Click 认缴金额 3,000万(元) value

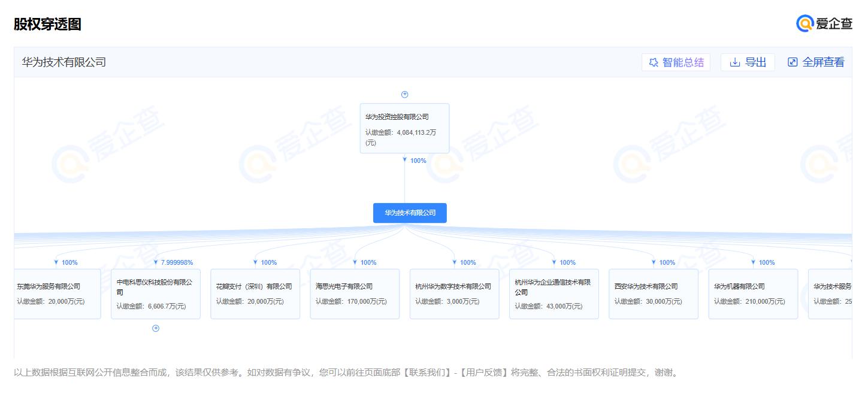click(x=447, y=301)
